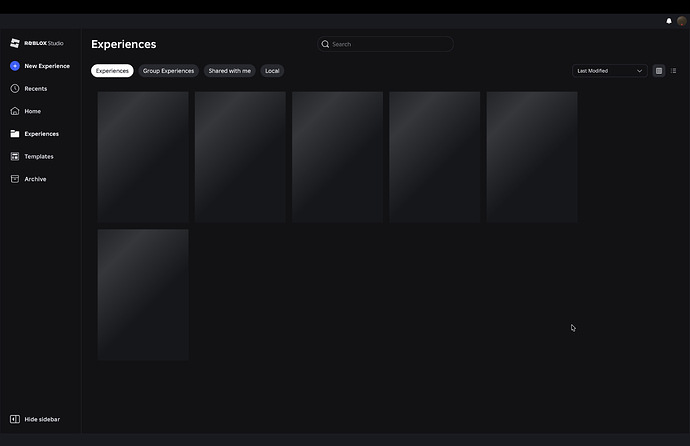Open the second experience thumbnail in top row
The width and height of the screenshot is (690, 446).
(240, 157)
